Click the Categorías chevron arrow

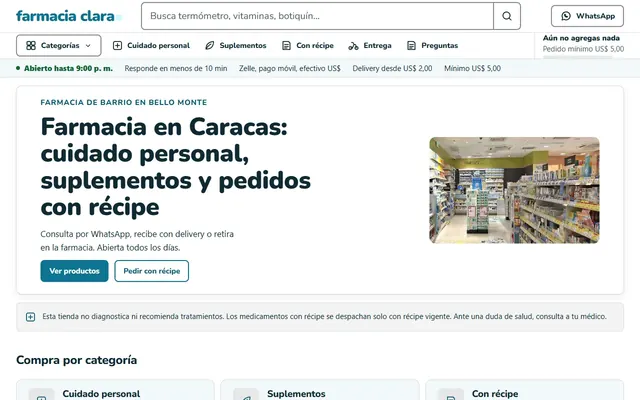coord(88,46)
